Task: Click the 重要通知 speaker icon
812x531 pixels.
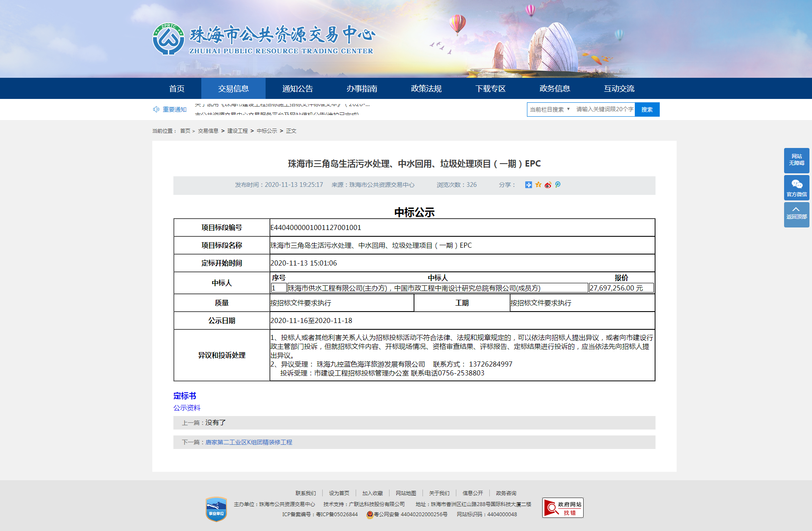Action: point(156,109)
